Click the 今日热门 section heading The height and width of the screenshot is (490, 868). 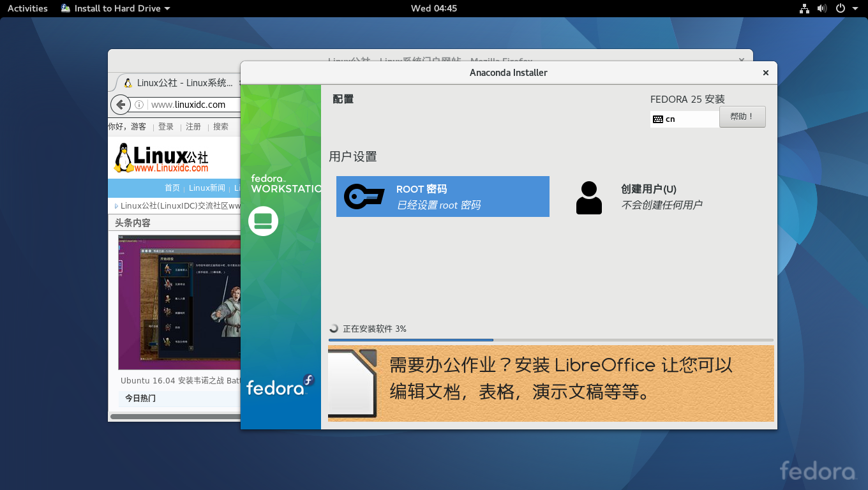(140, 398)
